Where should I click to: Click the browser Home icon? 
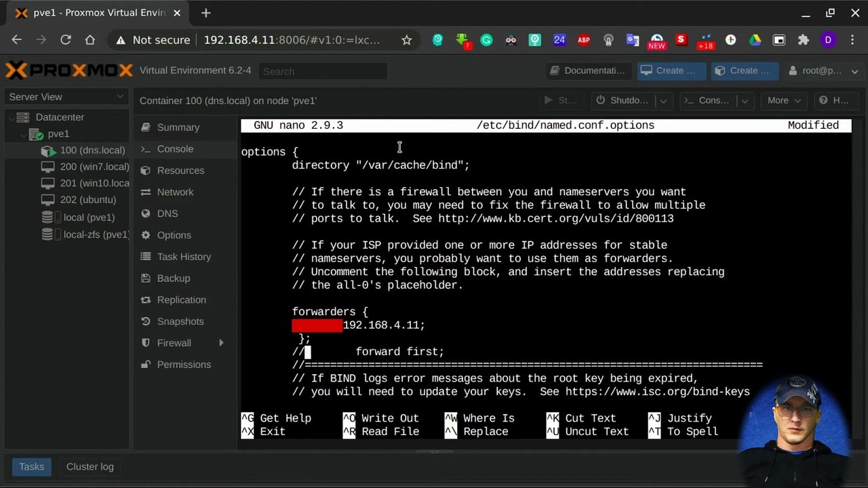(x=90, y=40)
